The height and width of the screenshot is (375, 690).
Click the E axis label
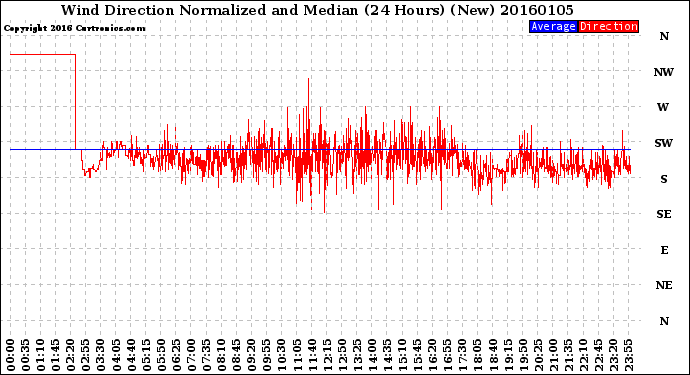pyautogui.click(x=664, y=250)
